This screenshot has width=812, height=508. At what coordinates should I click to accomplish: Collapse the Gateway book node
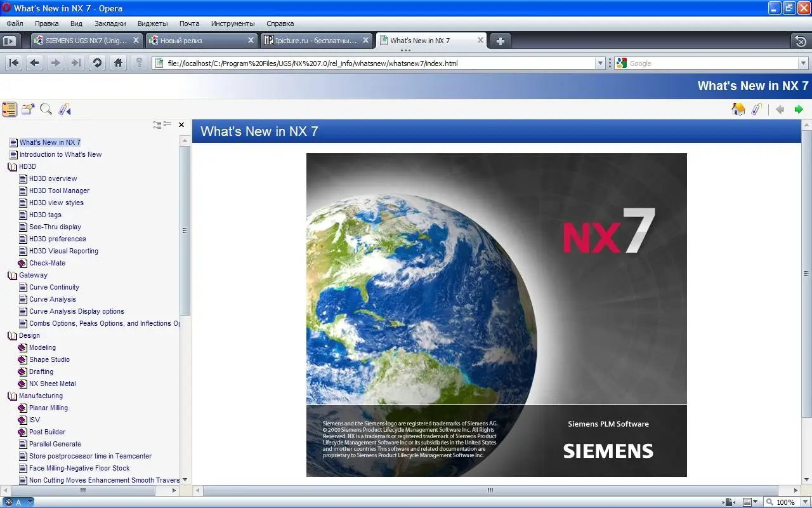pyautogui.click(x=13, y=276)
